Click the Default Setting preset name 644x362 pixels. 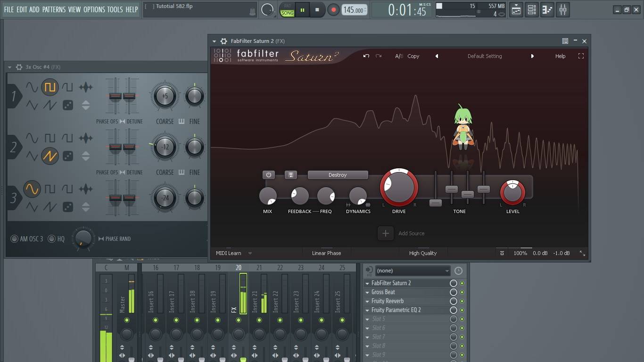485,56
